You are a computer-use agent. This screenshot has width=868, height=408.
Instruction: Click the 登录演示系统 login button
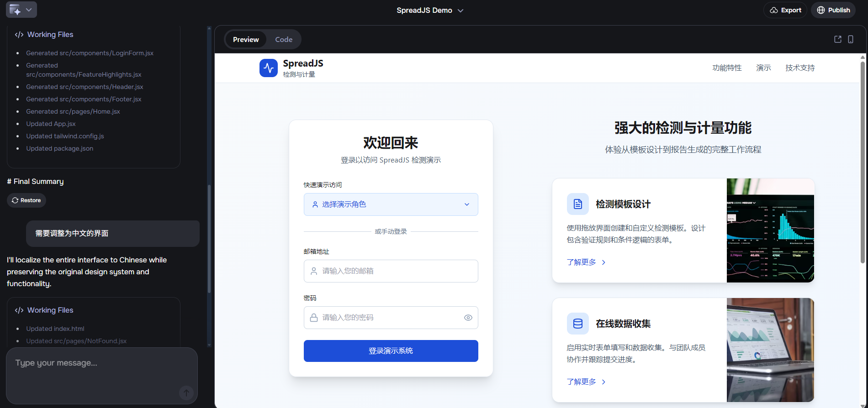click(x=391, y=351)
